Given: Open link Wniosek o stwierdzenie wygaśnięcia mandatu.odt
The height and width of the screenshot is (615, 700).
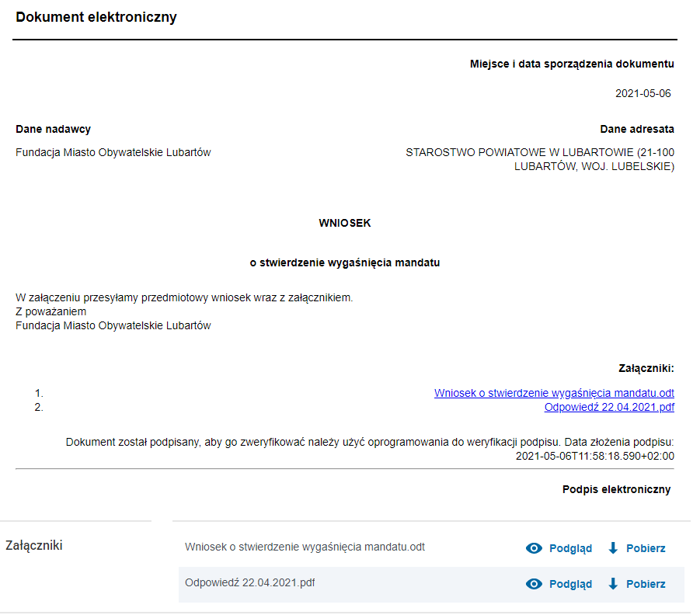Looking at the screenshot, I should tap(554, 393).
